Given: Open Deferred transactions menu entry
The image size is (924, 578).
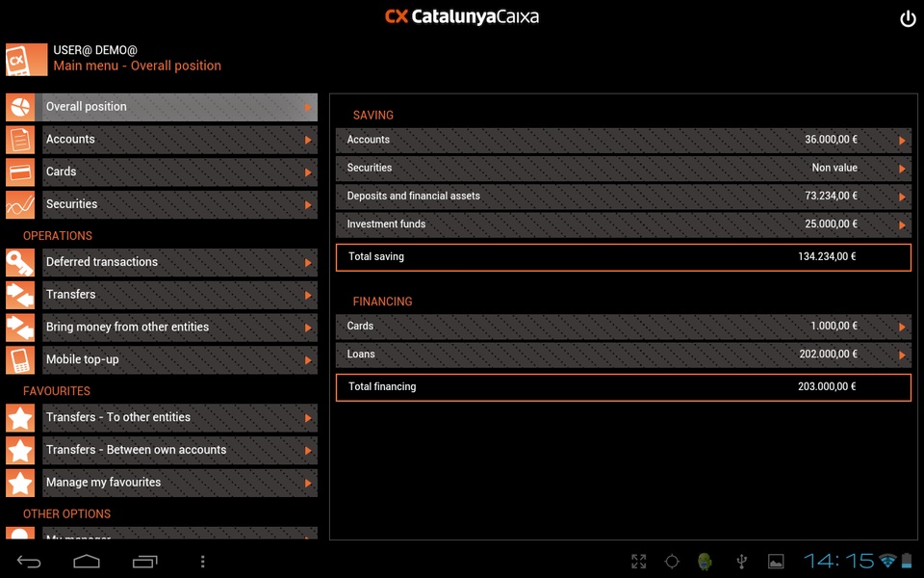Looking at the screenshot, I should (180, 262).
